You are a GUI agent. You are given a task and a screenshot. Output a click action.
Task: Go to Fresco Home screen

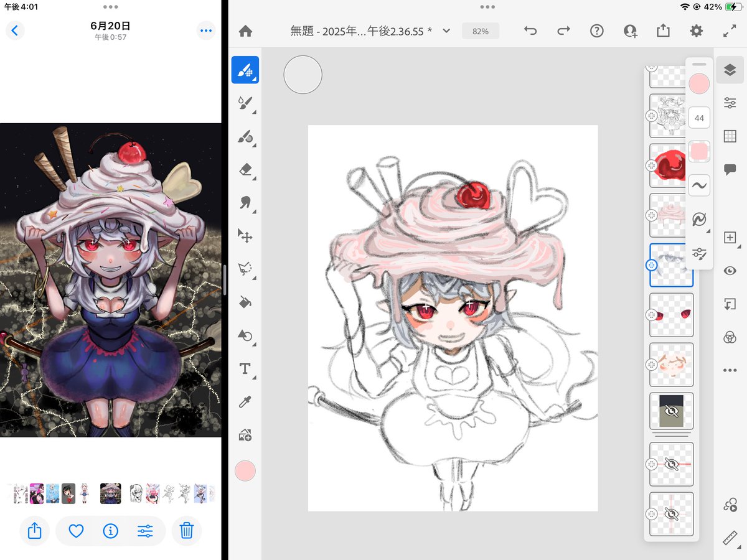coord(245,31)
